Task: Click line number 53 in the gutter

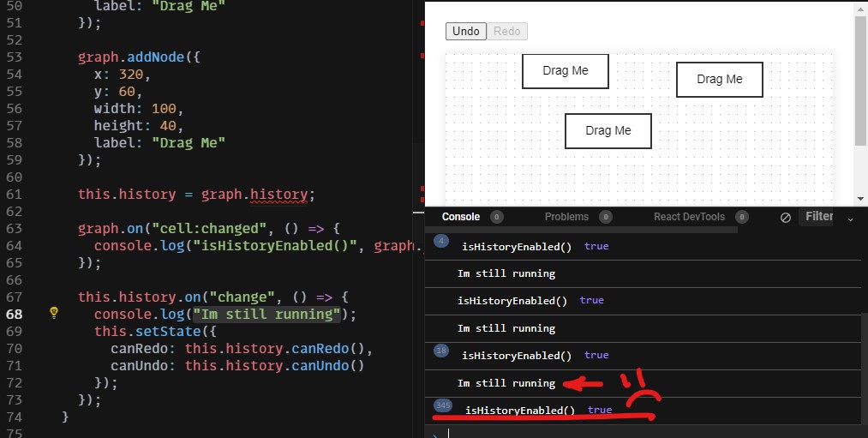Action: tap(14, 57)
